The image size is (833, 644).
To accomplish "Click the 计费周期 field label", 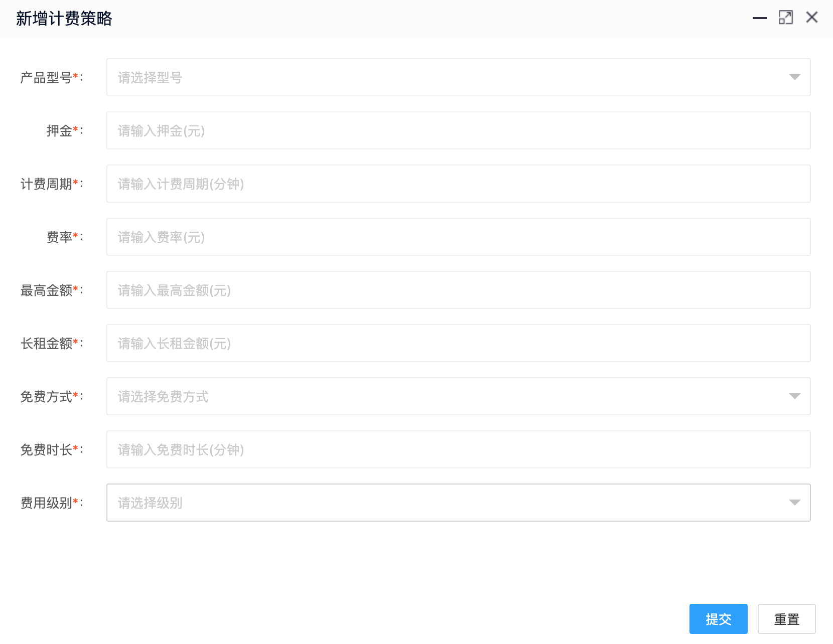I will [x=52, y=184].
